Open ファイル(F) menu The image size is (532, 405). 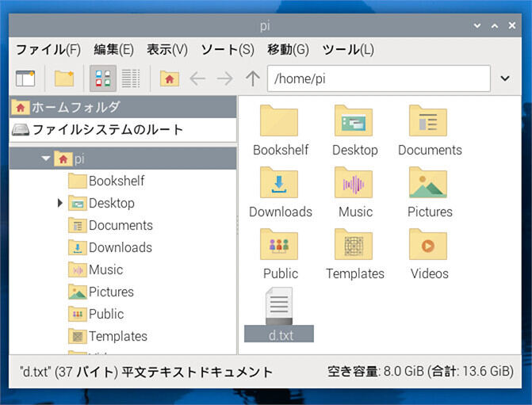coord(48,50)
